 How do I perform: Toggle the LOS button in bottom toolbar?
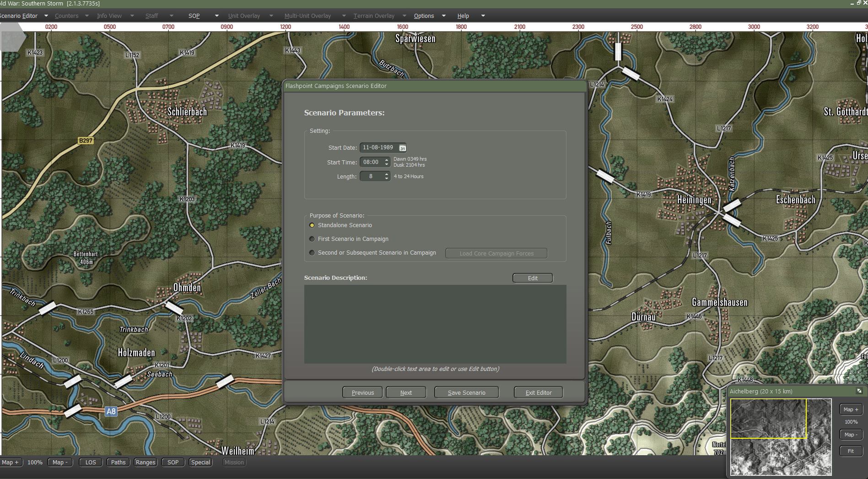(91, 463)
